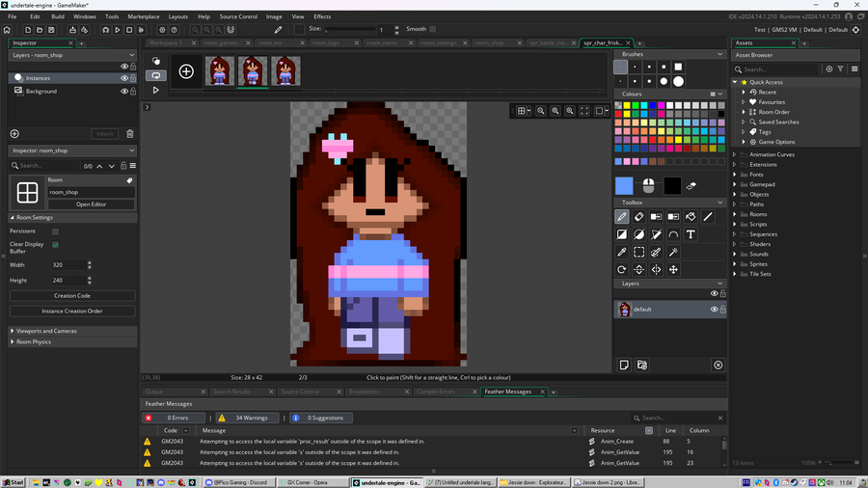Click the Rectangle Selection tool
This screenshot has width=868, height=488.
pyautogui.click(x=638, y=252)
